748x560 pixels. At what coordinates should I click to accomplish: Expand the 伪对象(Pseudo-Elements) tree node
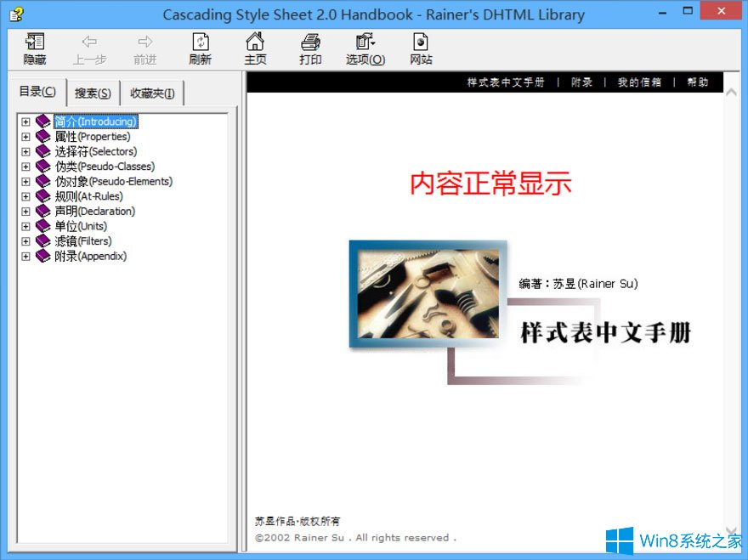coord(25,182)
